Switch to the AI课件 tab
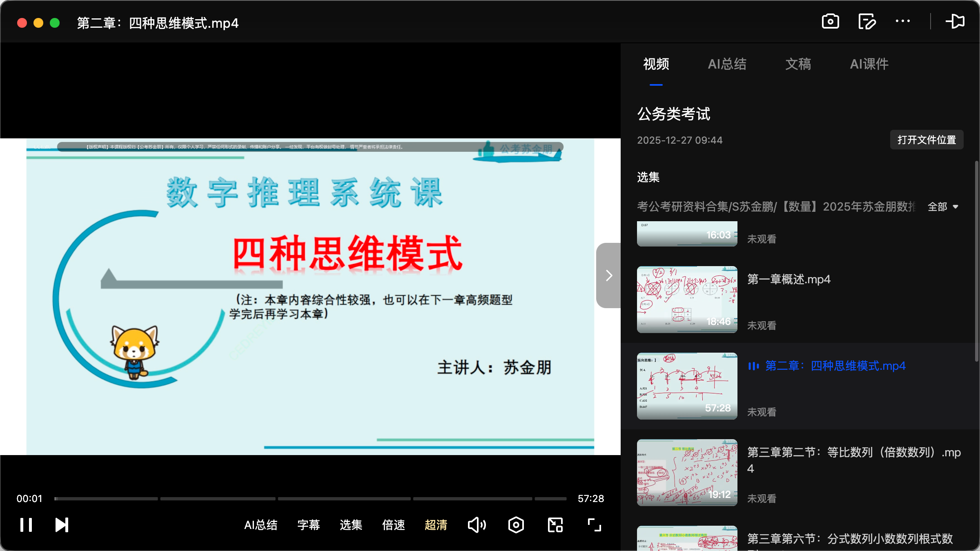This screenshot has height=551, width=980. [x=869, y=64]
